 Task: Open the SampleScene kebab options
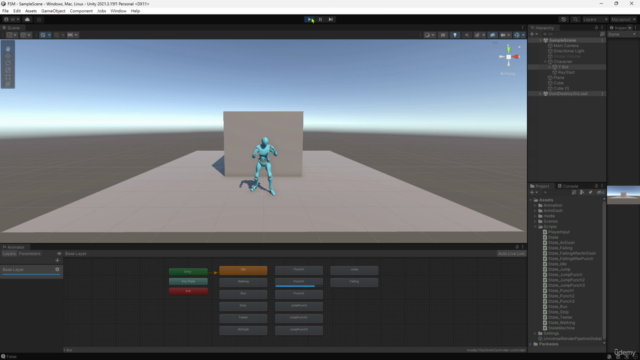[602, 40]
